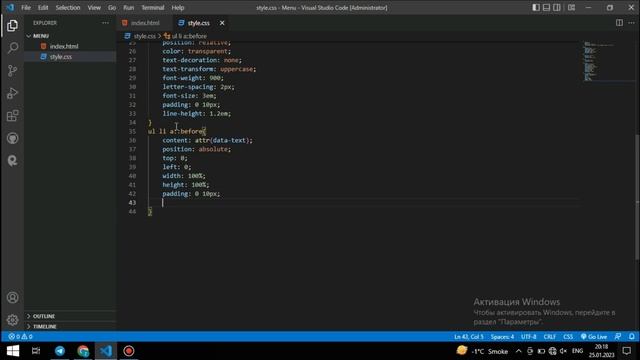Open the Run menu
640x360 pixels.
click(x=129, y=7)
